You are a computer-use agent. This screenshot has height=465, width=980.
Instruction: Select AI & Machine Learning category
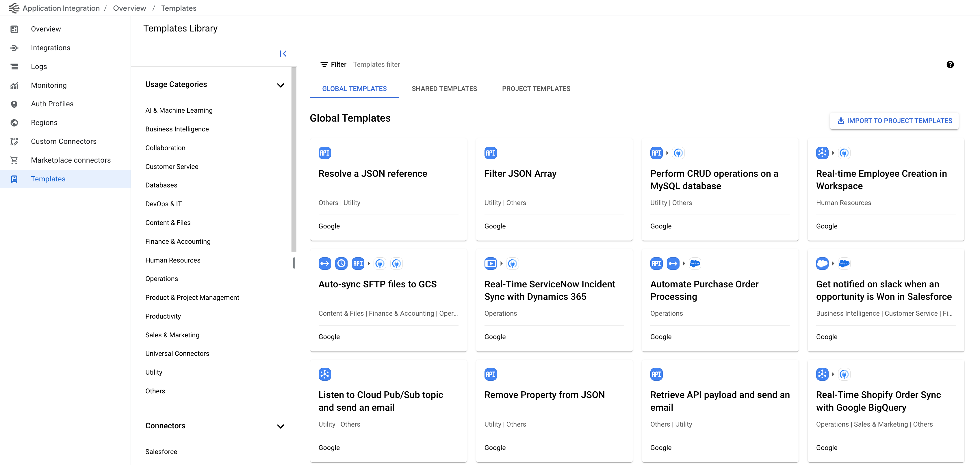click(179, 110)
